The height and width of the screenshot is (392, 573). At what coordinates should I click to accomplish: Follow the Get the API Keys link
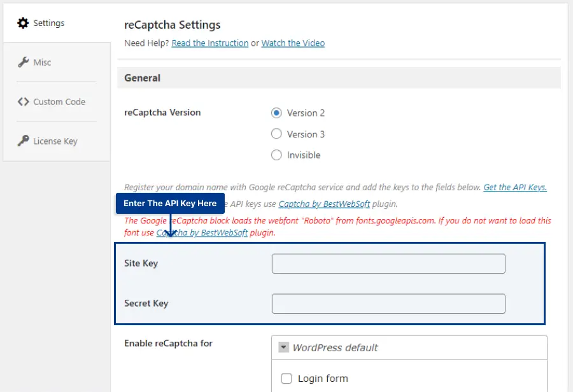pyautogui.click(x=515, y=187)
